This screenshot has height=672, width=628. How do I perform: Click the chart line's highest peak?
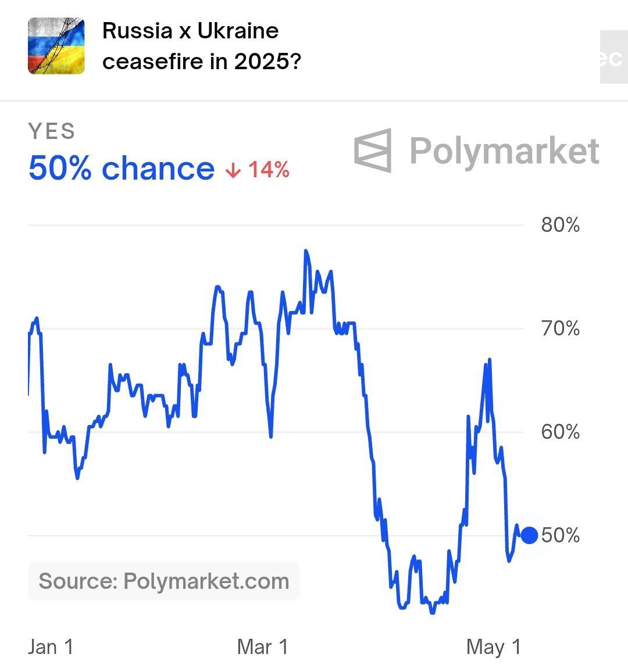tap(306, 251)
